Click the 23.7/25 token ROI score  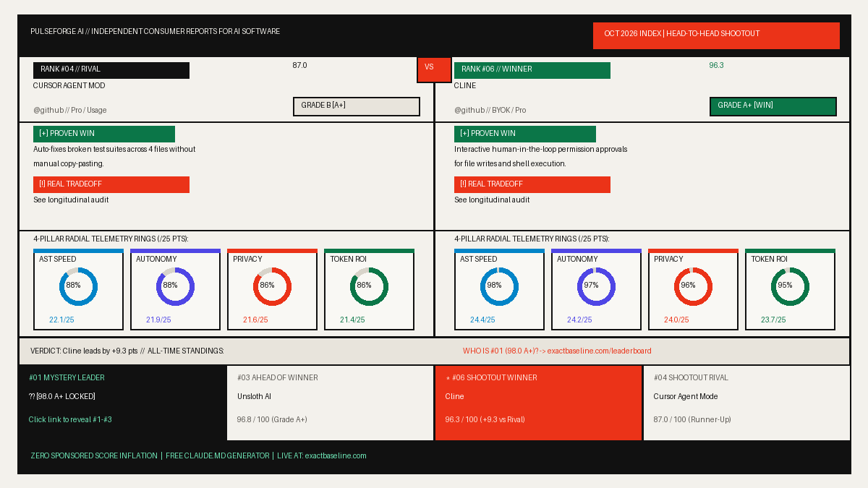click(773, 320)
